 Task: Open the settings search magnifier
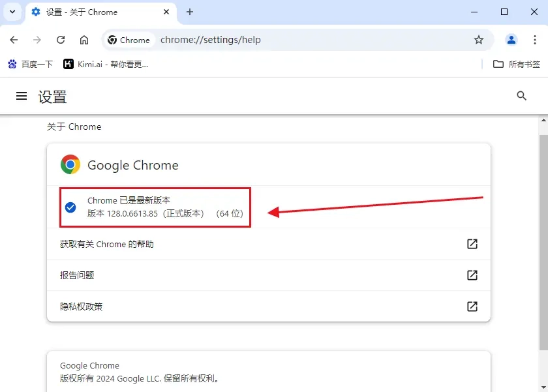521,95
